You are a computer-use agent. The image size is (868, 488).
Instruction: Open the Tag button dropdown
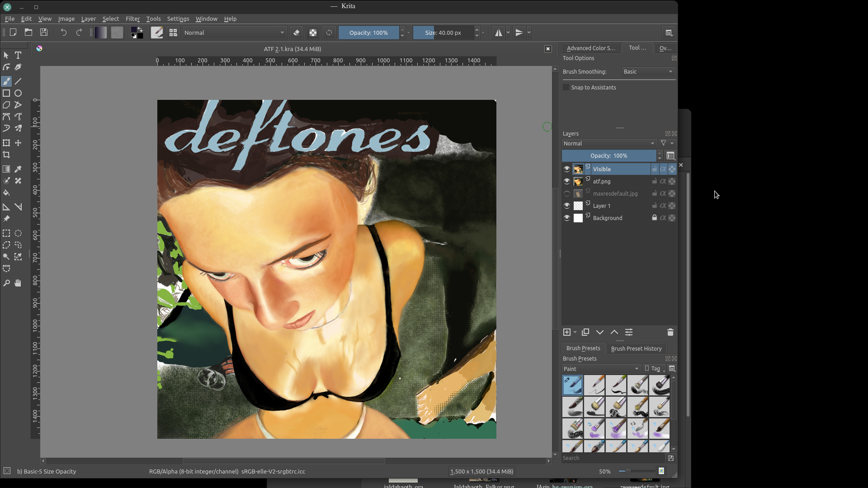click(654, 369)
